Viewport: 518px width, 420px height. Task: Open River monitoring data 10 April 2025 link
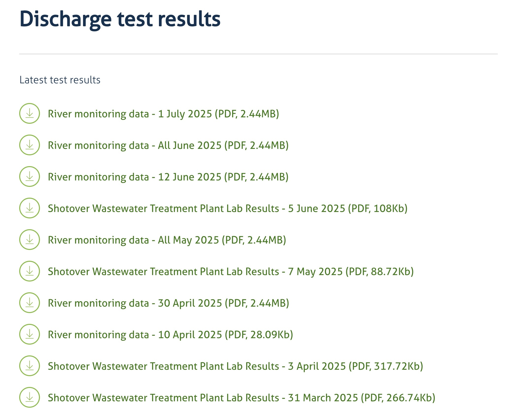pyautogui.click(x=170, y=335)
